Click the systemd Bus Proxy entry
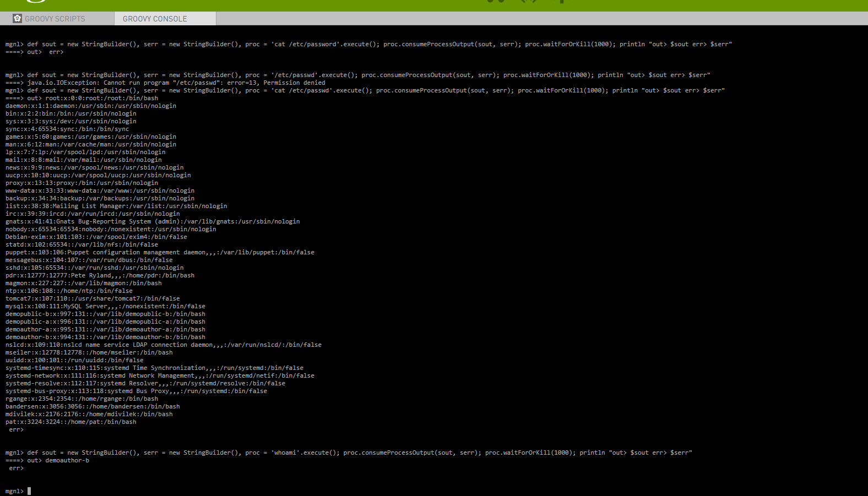Screen dimensions: 868x496 (x=136, y=391)
